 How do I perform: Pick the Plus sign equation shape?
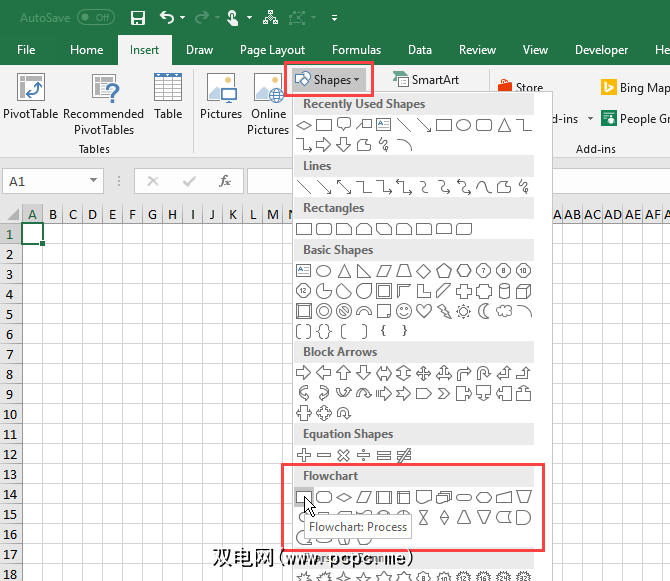click(x=305, y=455)
